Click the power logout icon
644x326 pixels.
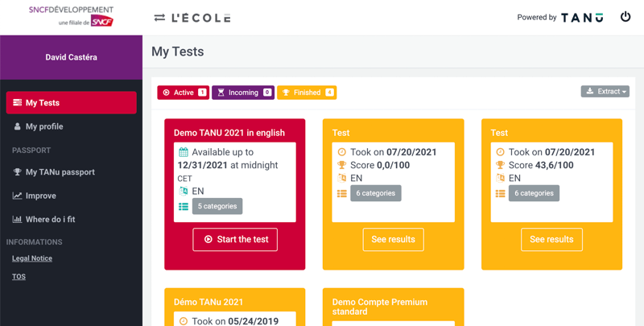pos(625,17)
